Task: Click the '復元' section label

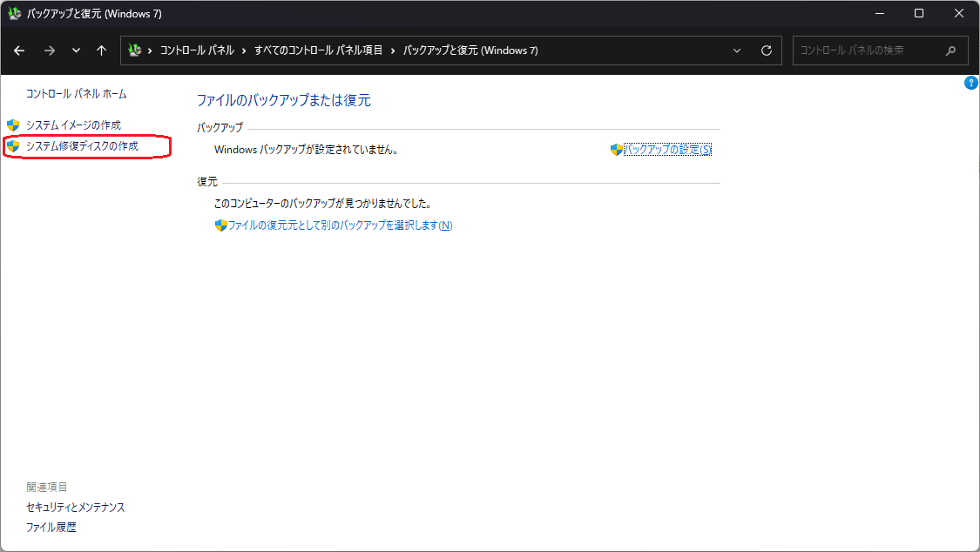Action: (207, 182)
